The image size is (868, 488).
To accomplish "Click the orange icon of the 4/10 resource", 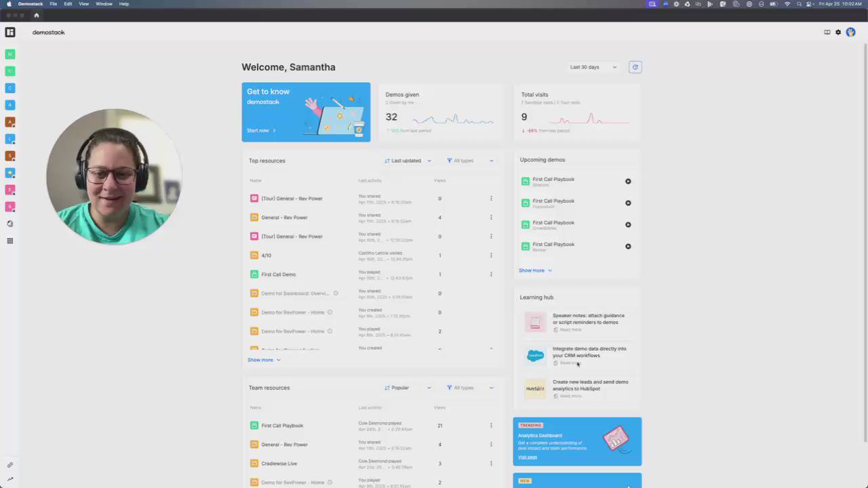I will 254,256.
